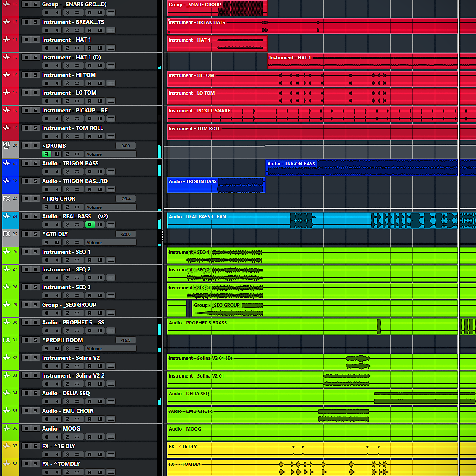Click the insert bypass icon on EMU CHOIR track
The width and height of the screenshot is (476, 476).
click(77, 419)
